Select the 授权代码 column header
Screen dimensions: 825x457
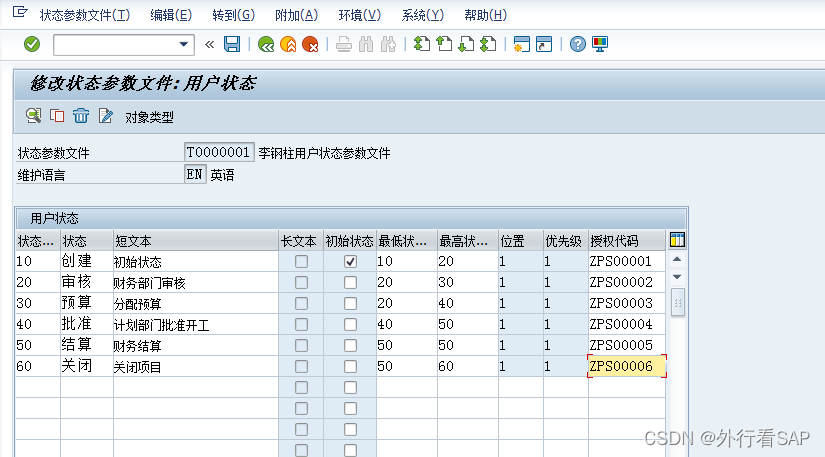pyautogui.click(x=626, y=241)
